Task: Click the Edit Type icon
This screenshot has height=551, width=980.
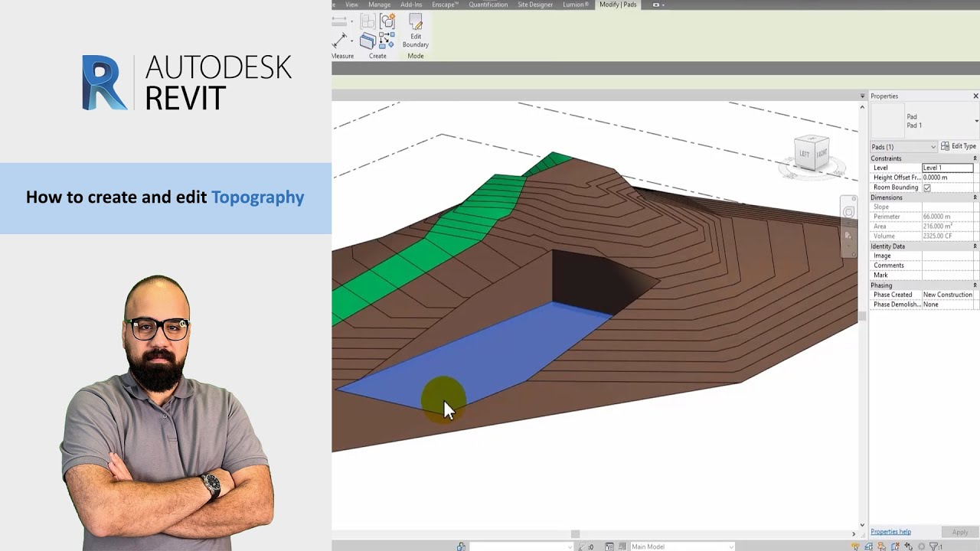Action: point(946,146)
